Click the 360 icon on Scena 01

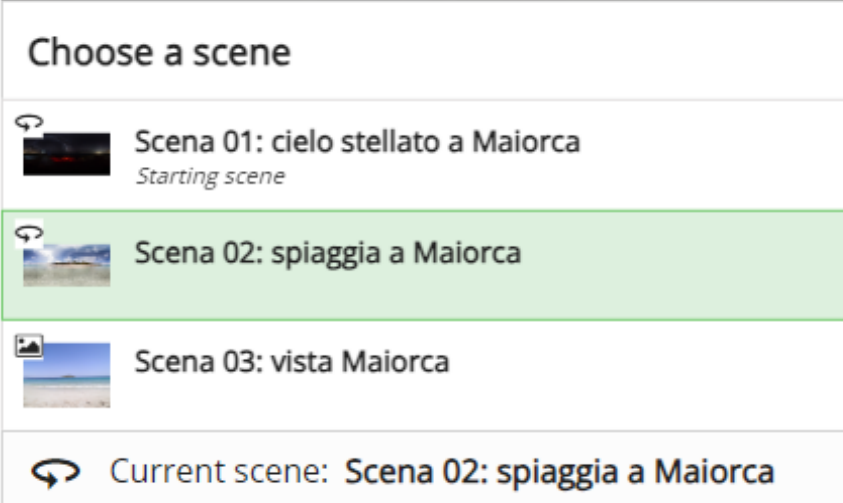tap(29, 123)
